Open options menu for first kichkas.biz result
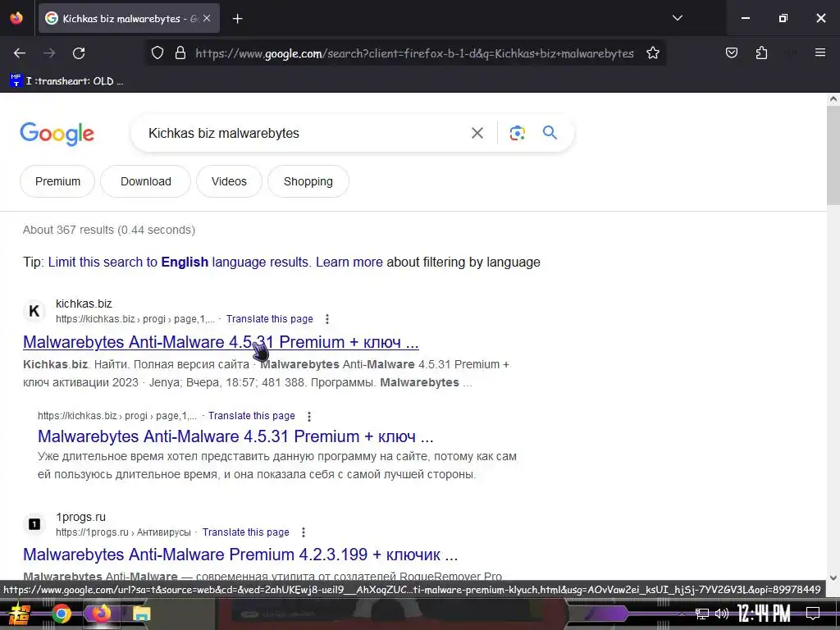 click(x=326, y=319)
